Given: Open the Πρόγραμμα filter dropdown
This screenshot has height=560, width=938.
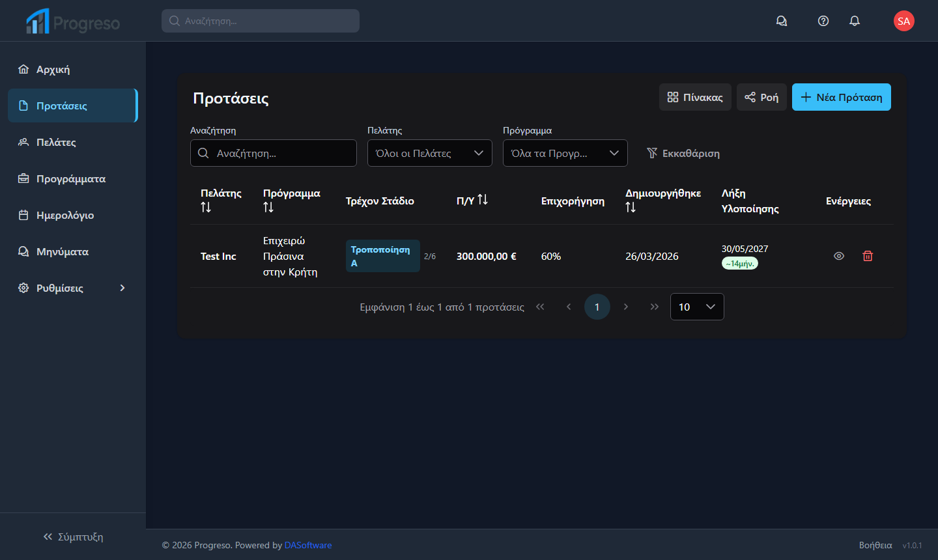Looking at the screenshot, I should coord(565,153).
